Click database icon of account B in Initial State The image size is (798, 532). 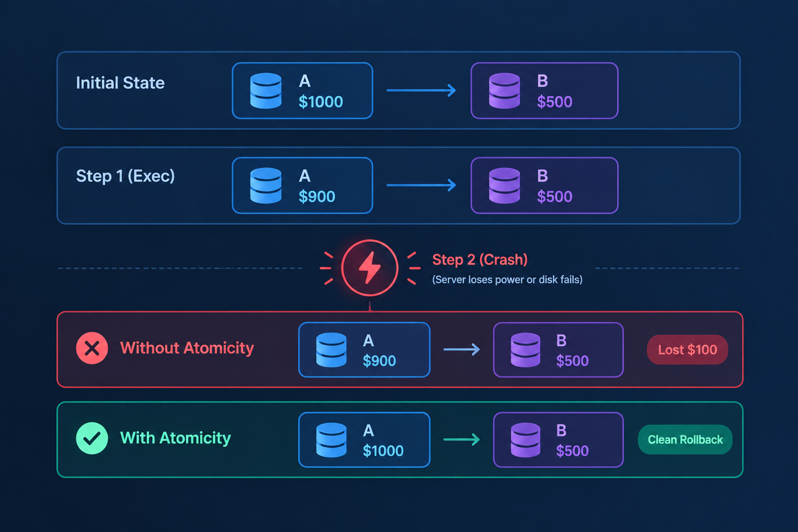point(504,91)
